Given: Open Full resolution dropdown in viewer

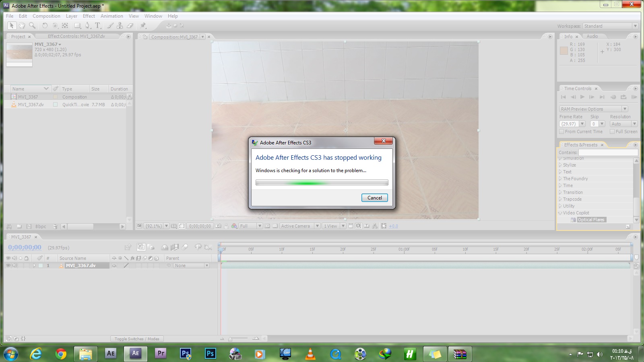Looking at the screenshot, I should [x=250, y=226].
